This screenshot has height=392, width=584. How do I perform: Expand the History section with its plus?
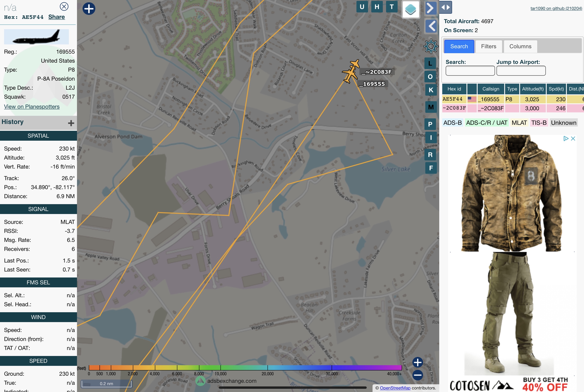point(71,123)
